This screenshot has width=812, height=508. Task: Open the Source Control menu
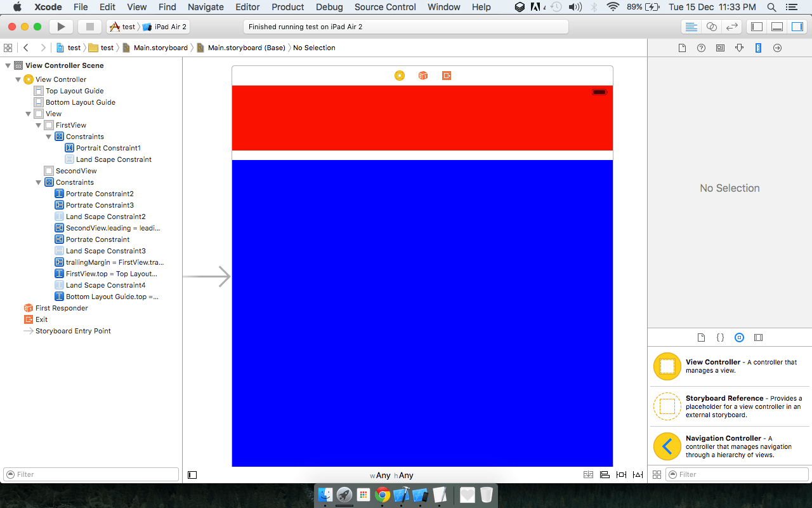(x=385, y=7)
